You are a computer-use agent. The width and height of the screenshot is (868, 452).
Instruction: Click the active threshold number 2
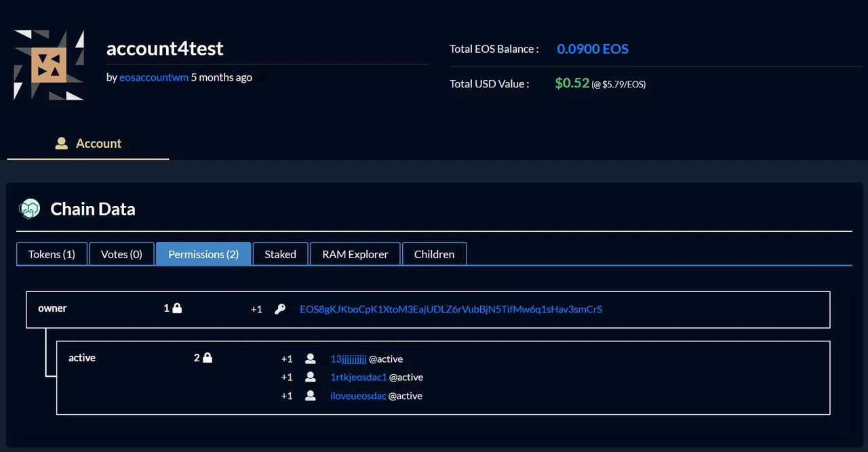tap(197, 358)
